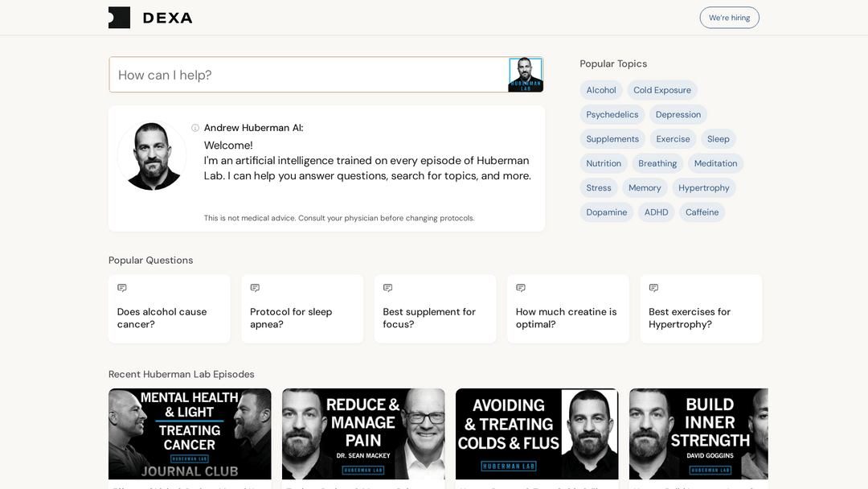The width and height of the screenshot is (868, 489).
Task: Click the "Welcome!" greeting text
Action: 228,145
